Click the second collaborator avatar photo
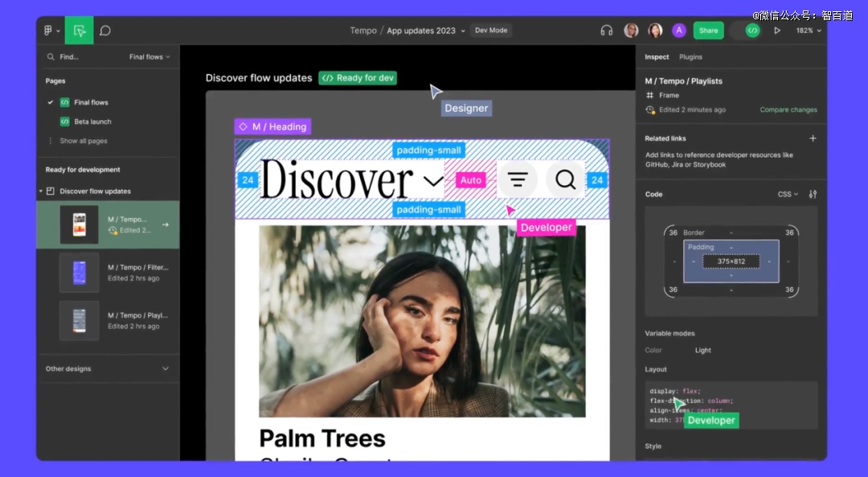Viewport: 868px width, 477px height. pyautogui.click(x=656, y=31)
